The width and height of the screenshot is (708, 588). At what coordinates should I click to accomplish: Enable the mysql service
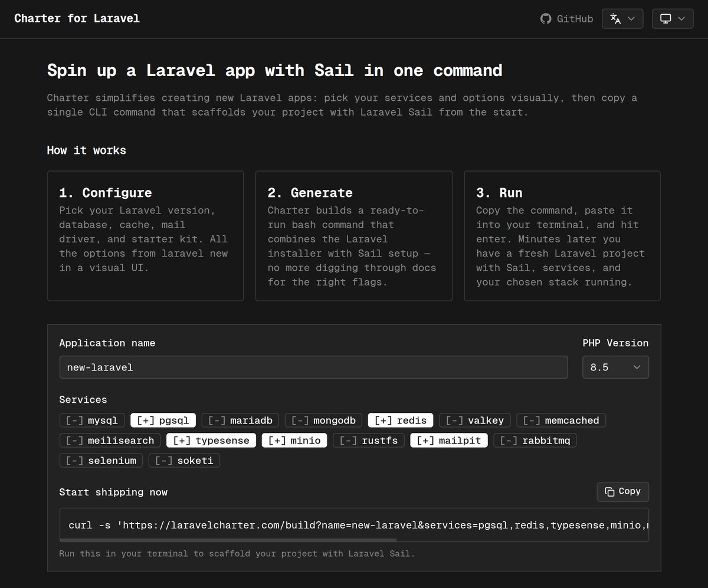(92, 421)
